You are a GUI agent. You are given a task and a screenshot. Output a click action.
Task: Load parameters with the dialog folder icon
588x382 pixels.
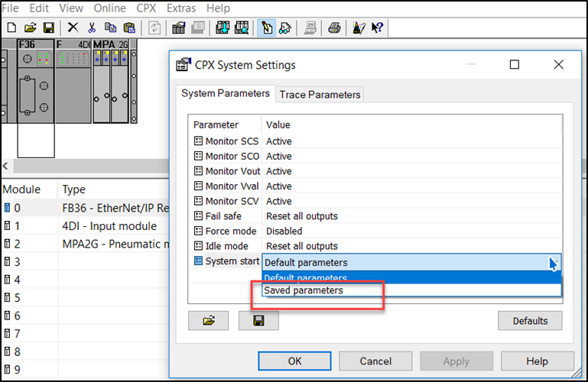pyautogui.click(x=209, y=321)
